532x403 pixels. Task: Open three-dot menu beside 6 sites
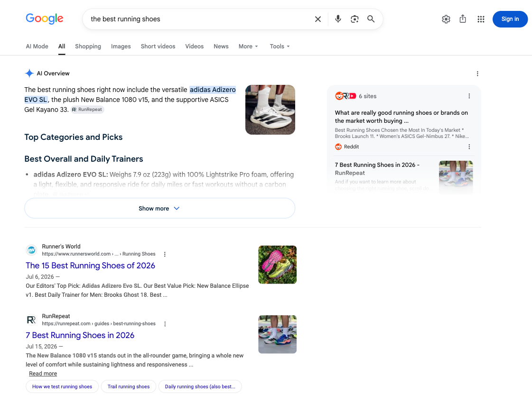click(469, 96)
